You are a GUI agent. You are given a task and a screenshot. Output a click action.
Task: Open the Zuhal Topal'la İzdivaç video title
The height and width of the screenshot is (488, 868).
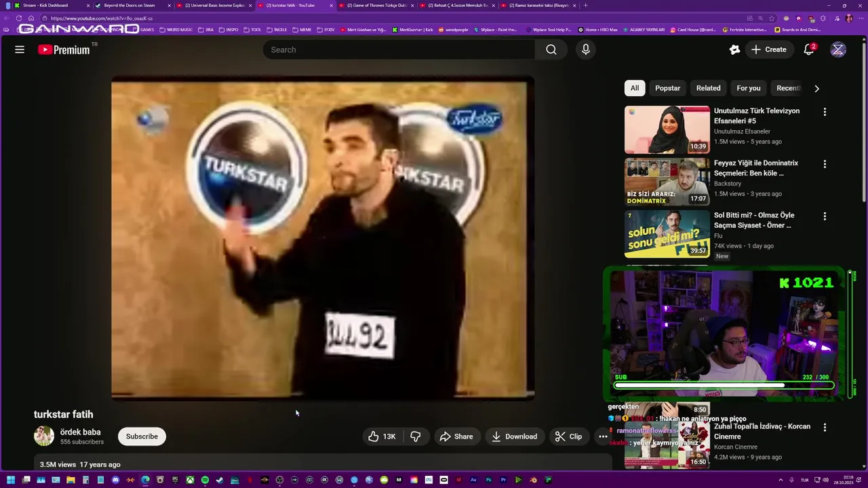coord(762,432)
